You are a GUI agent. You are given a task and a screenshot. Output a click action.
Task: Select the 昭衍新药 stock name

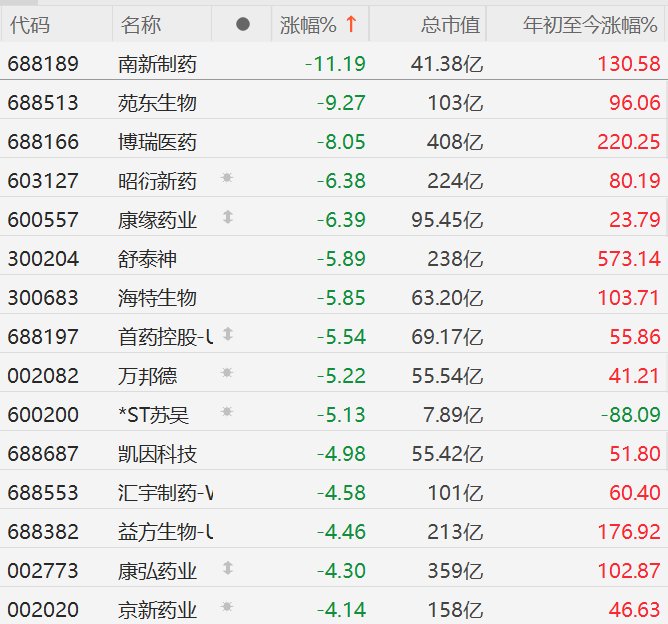[x=157, y=181]
